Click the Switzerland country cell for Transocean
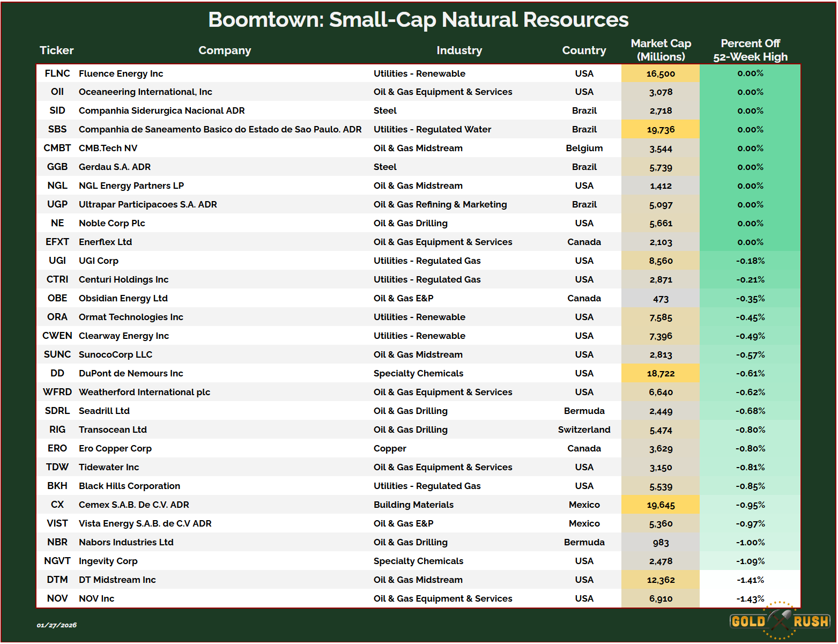This screenshot has height=644, width=838. tap(584, 430)
